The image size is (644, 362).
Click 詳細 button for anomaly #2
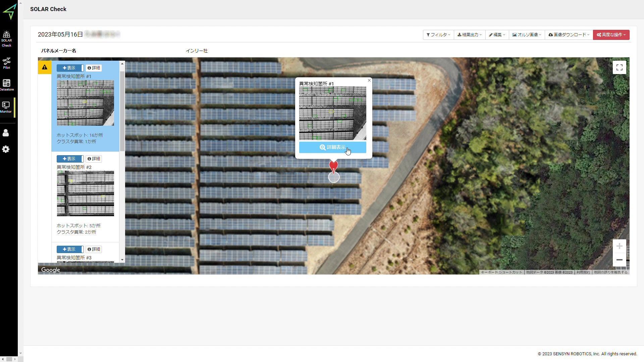pyautogui.click(x=94, y=159)
